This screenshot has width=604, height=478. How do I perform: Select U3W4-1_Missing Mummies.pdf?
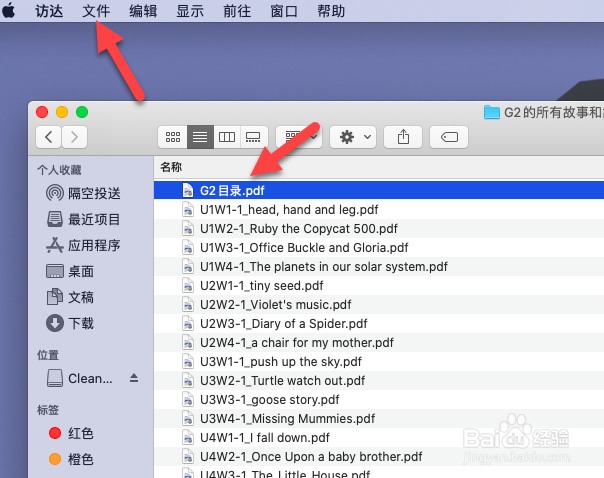tap(379, 419)
